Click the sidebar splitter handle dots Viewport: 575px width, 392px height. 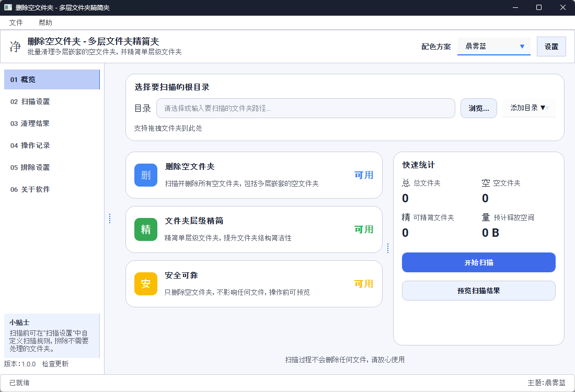[110, 218]
